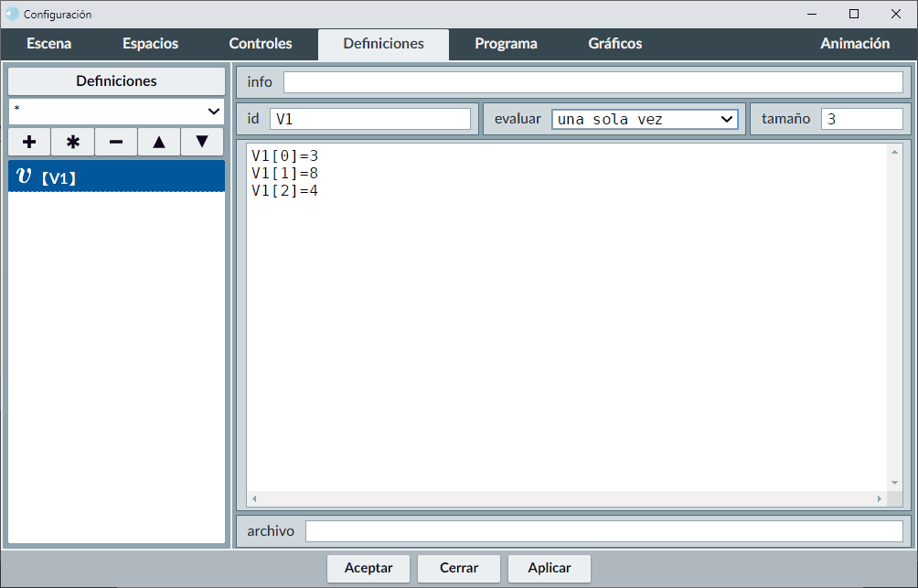Viewport: 918px width, 588px height.
Task: Click the tamaño input field
Action: (x=861, y=120)
